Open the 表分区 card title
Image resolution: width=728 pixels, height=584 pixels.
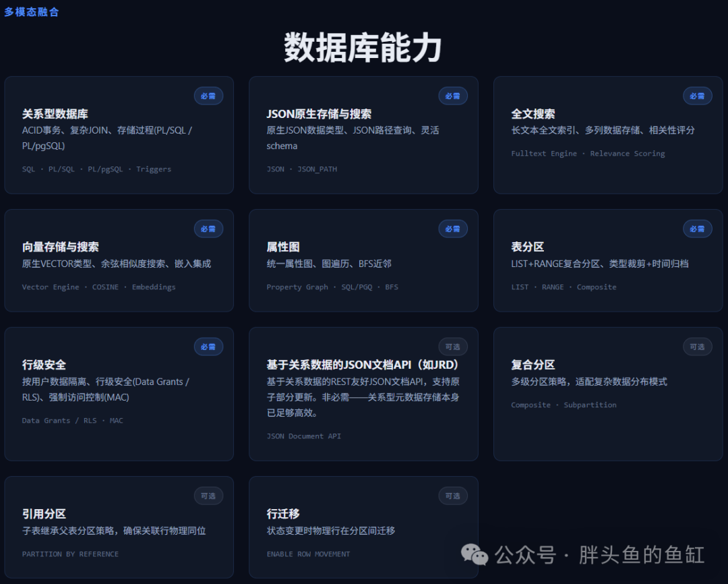(527, 247)
